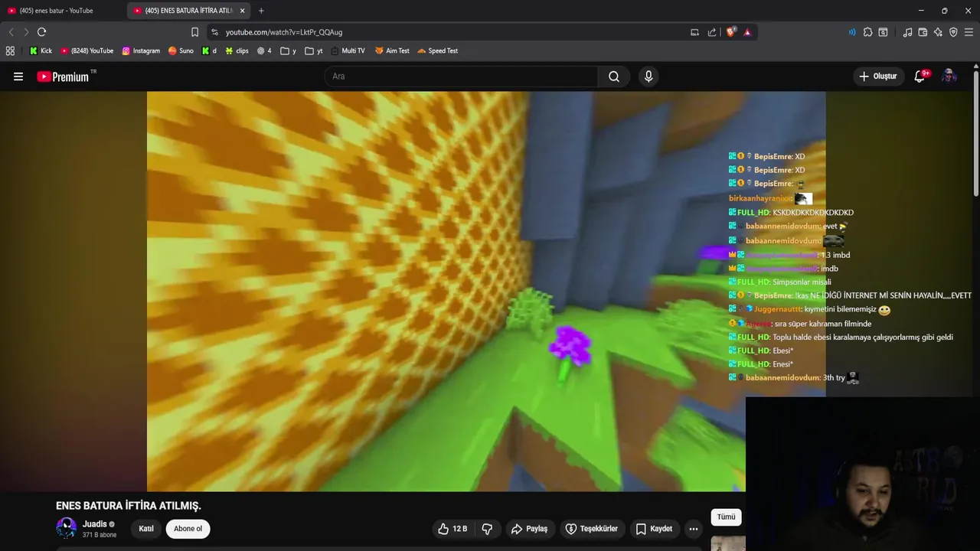Open more actions three-dot menu
This screenshot has width=980, height=551.
coord(693,529)
